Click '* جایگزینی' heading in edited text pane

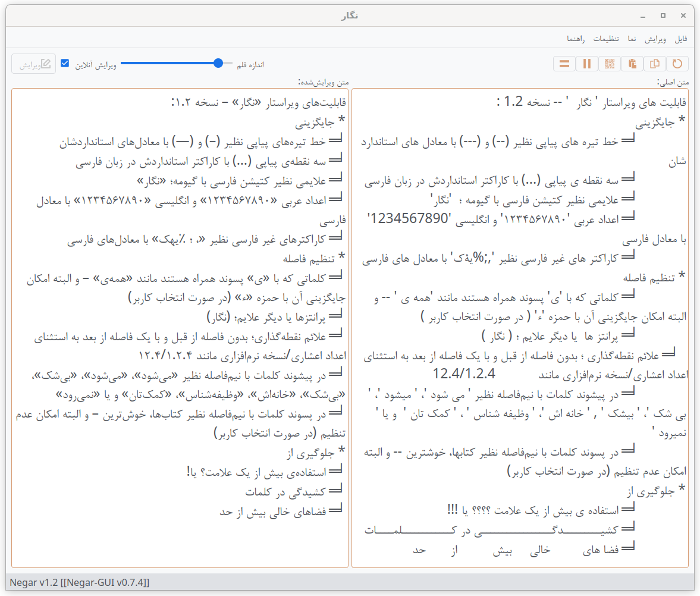320,122
